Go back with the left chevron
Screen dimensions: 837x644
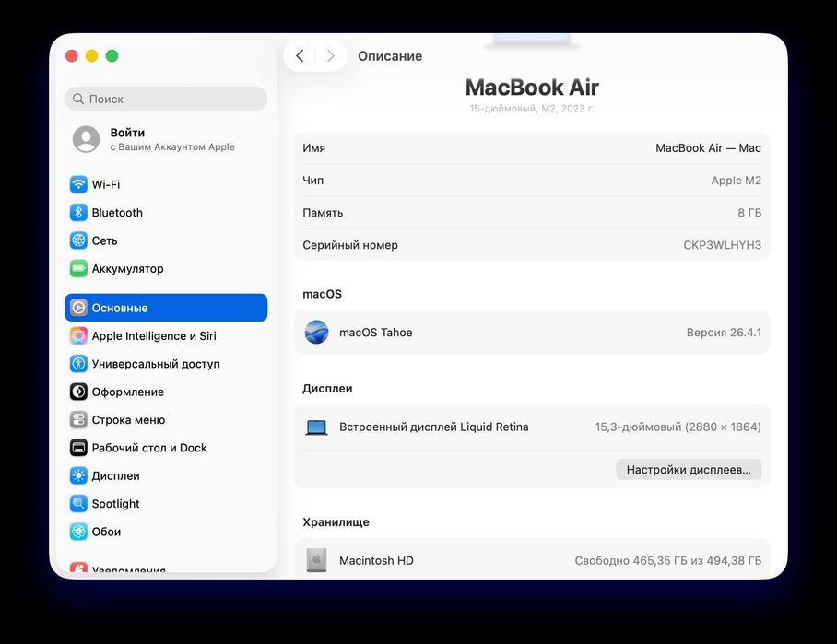300,55
